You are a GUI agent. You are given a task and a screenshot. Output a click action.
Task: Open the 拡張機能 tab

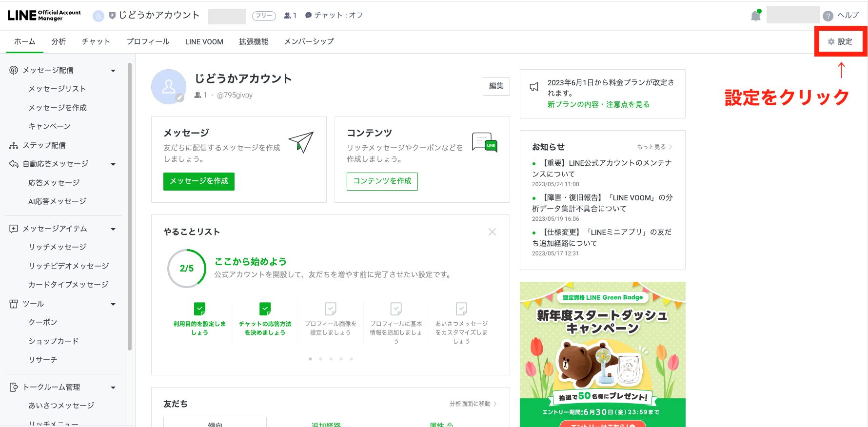click(254, 41)
